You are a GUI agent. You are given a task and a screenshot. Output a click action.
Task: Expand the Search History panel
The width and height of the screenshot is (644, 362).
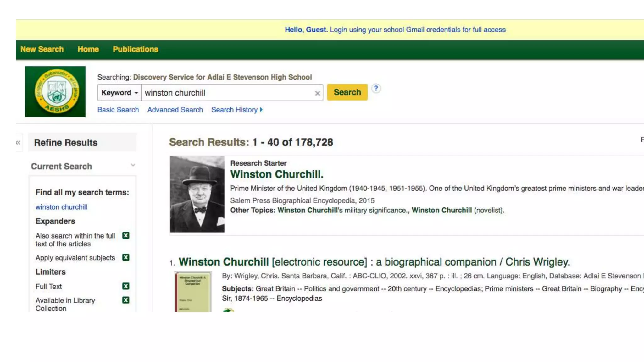pos(237,110)
